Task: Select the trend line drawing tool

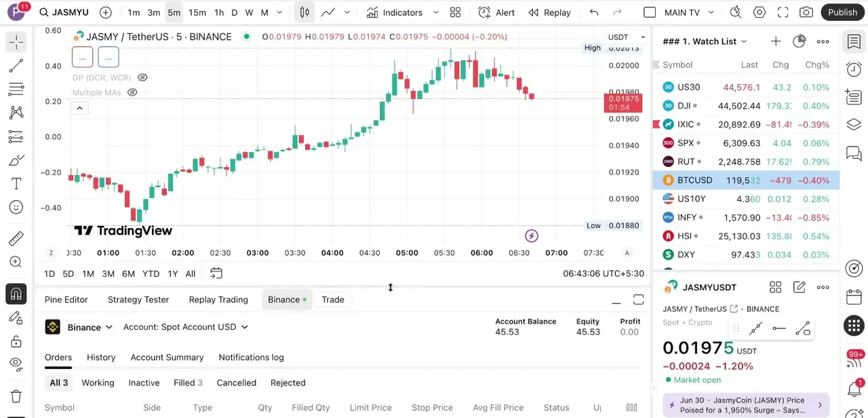Action: [x=16, y=66]
